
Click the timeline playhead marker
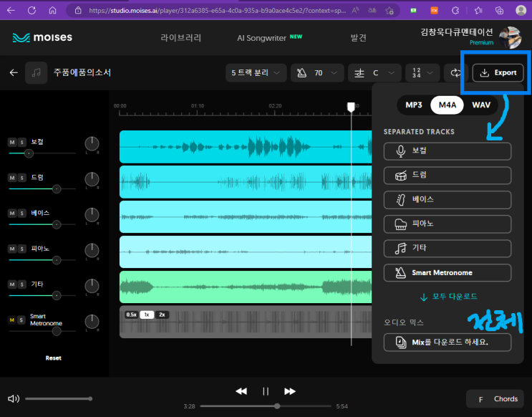click(351, 107)
